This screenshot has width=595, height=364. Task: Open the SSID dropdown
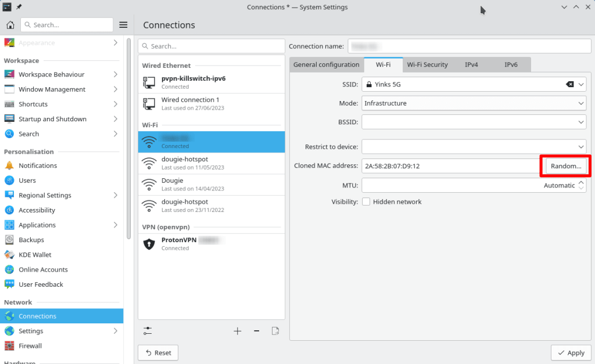coord(581,84)
